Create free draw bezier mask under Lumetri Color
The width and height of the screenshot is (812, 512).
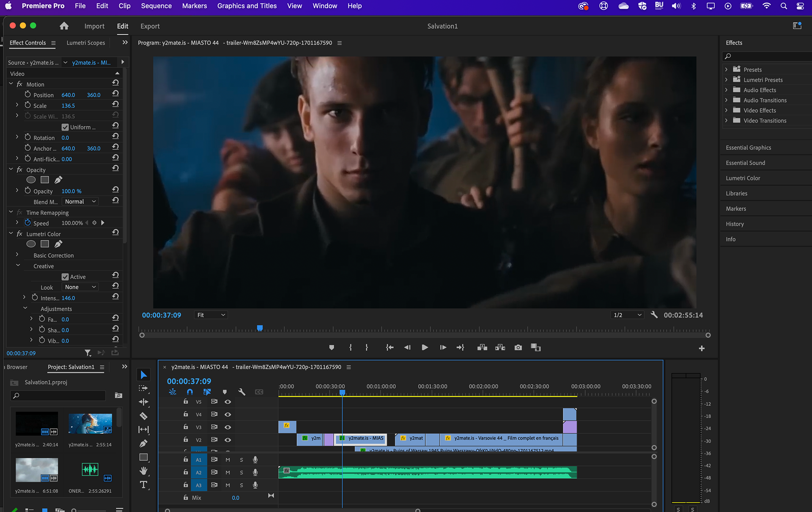coord(58,244)
